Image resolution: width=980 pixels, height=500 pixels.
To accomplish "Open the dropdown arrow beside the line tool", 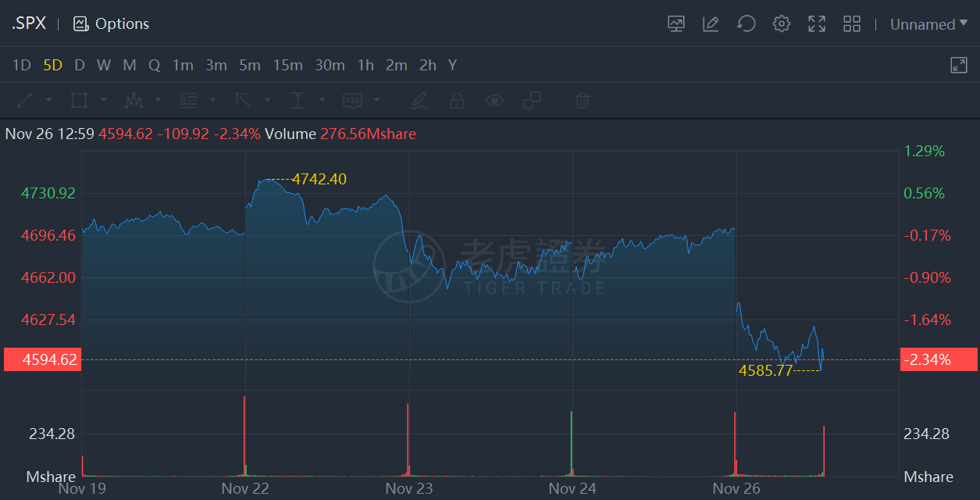I will coord(49,100).
